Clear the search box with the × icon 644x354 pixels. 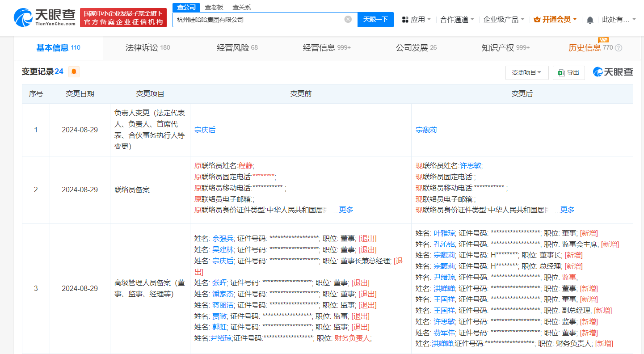(348, 20)
